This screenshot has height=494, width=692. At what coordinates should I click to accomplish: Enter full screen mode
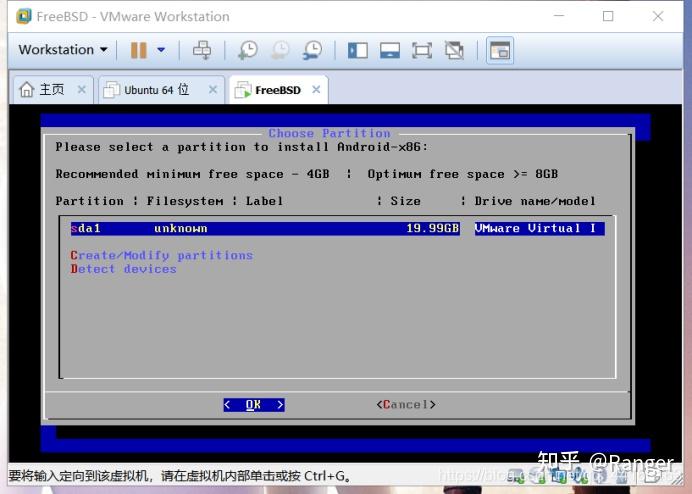click(422, 50)
